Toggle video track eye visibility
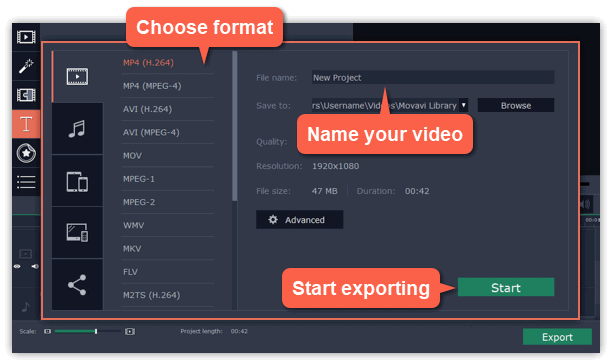This screenshot has width=609, height=360. click(17, 266)
